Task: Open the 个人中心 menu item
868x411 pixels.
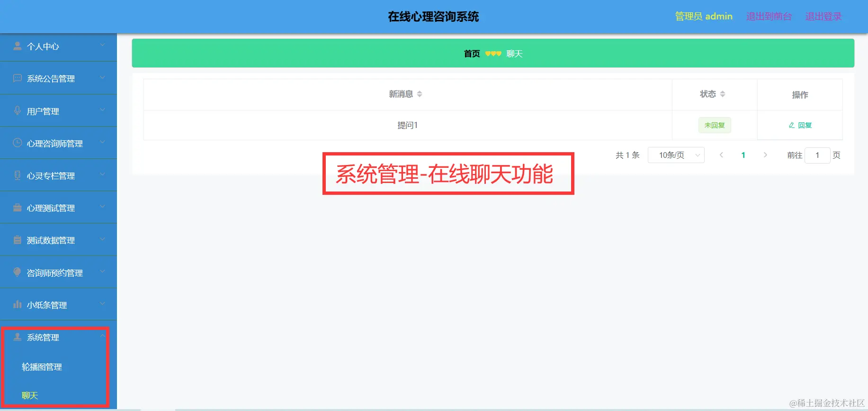Action: coord(58,46)
